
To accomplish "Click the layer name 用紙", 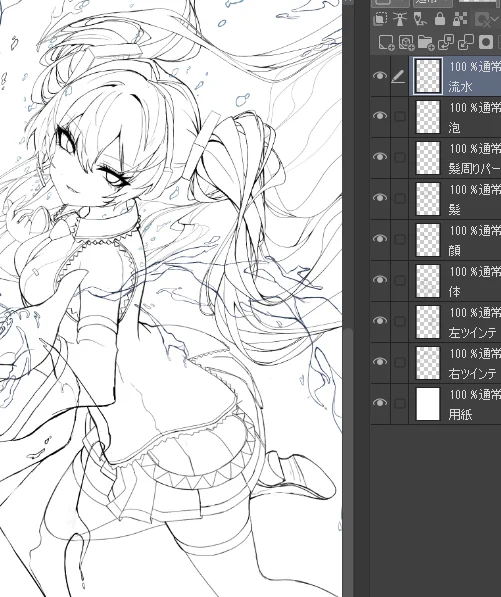I will point(460,415).
